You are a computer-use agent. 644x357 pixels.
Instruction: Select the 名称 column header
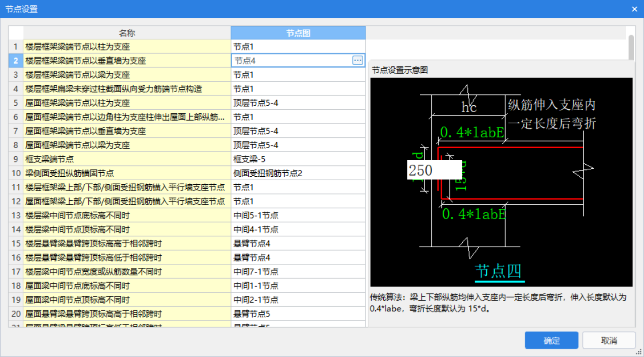pos(127,33)
